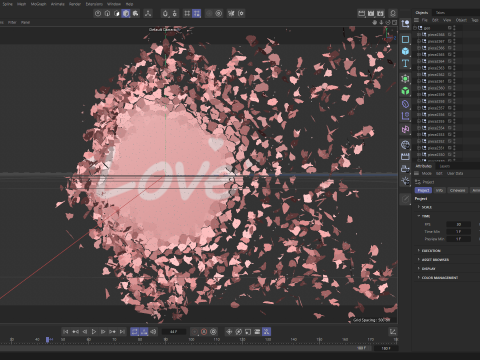The image size is (480, 360).
Task: Select the Points mode icon in top toolbar
Action: 98,13
